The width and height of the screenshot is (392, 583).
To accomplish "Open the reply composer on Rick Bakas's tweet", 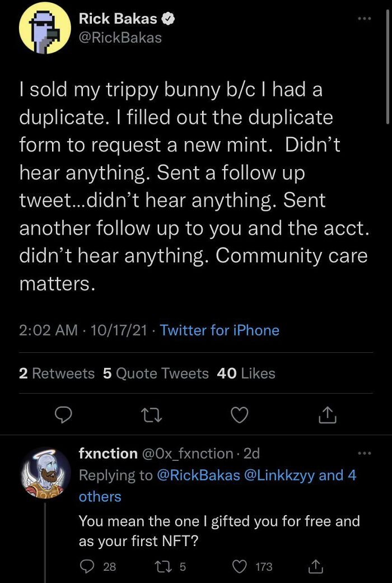I will tap(63, 415).
